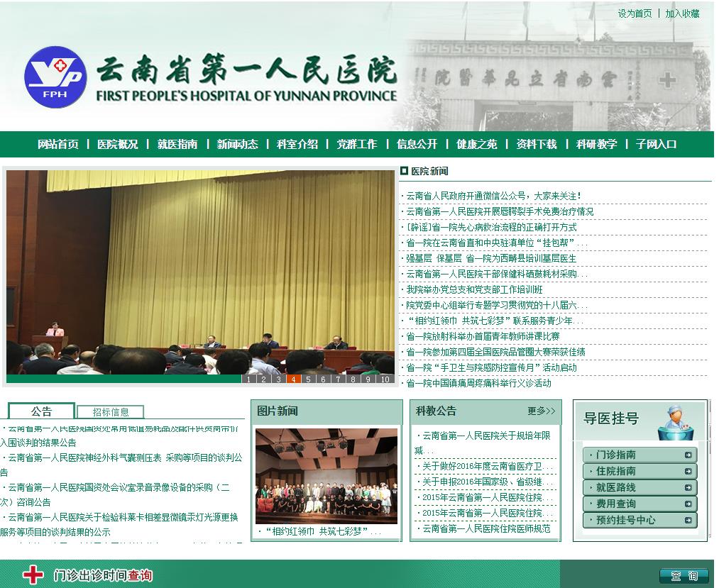Select slide 10 in slideshow pager
The height and width of the screenshot is (588, 719).
pos(385,379)
